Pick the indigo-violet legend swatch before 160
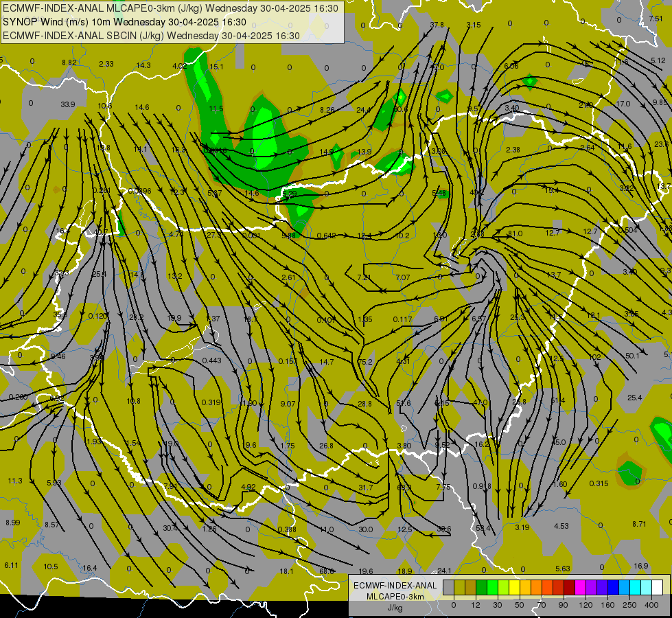 603,587
